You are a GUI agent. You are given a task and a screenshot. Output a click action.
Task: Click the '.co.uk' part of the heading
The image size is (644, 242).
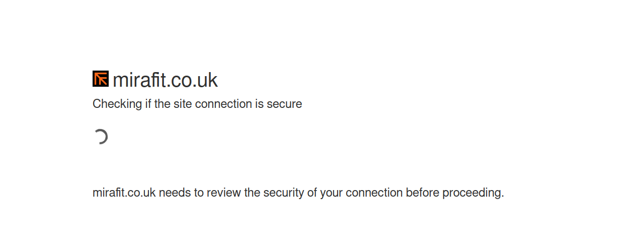click(x=192, y=80)
